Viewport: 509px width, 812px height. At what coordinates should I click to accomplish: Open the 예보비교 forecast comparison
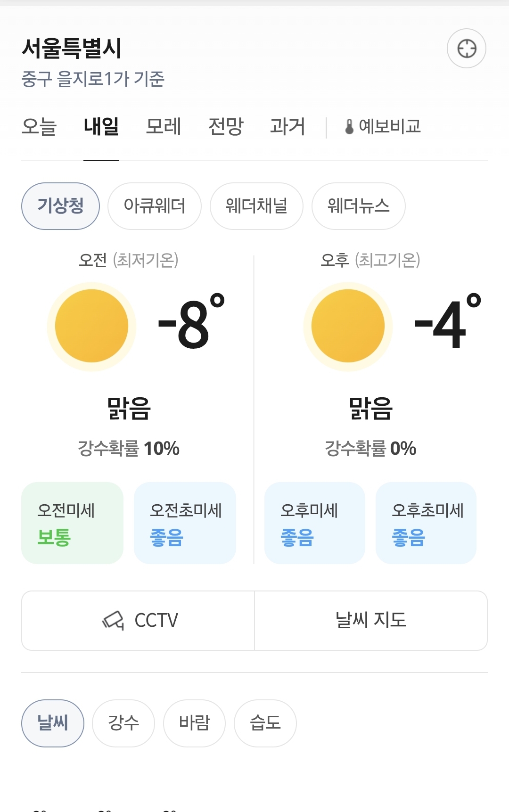[383, 126]
